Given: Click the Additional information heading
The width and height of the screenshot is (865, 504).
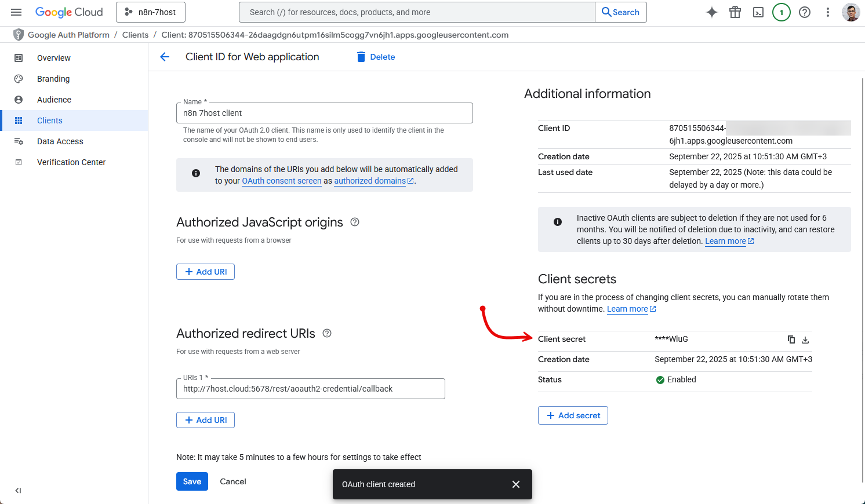Looking at the screenshot, I should pos(587,94).
